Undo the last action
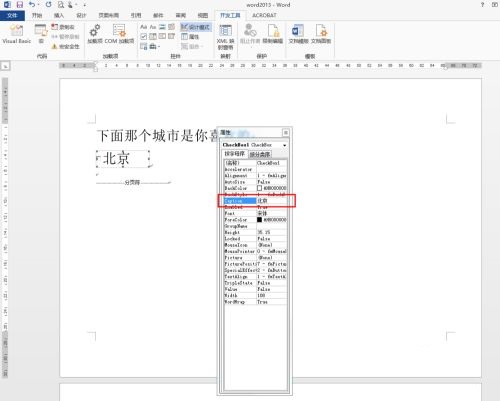The height and width of the screenshot is (401, 500). click(x=32, y=5)
